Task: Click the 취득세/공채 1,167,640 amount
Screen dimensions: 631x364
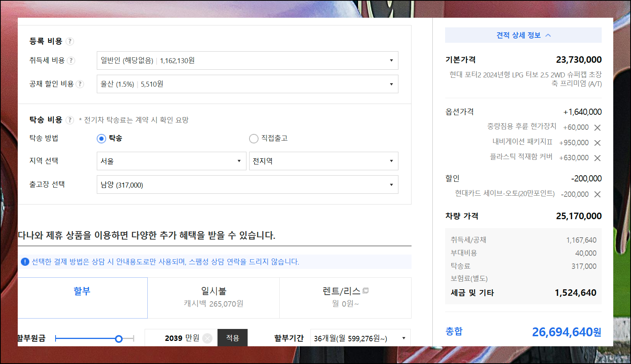Action: (x=581, y=240)
